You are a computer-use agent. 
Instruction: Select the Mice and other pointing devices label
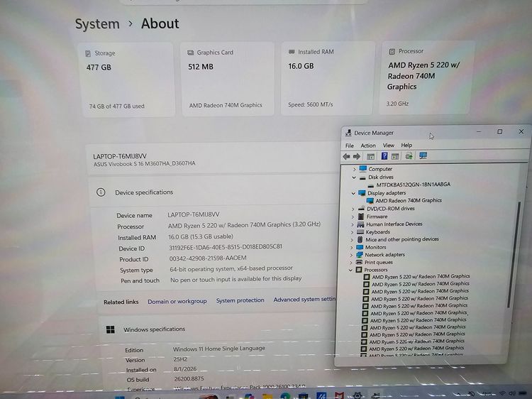(x=402, y=239)
